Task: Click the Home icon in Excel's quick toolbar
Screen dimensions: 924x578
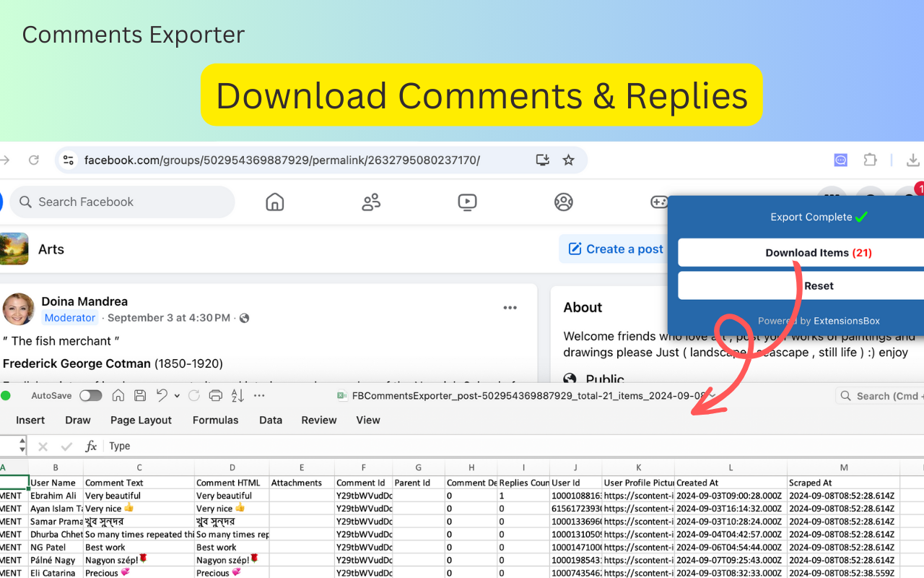Action: pos(118,396)
